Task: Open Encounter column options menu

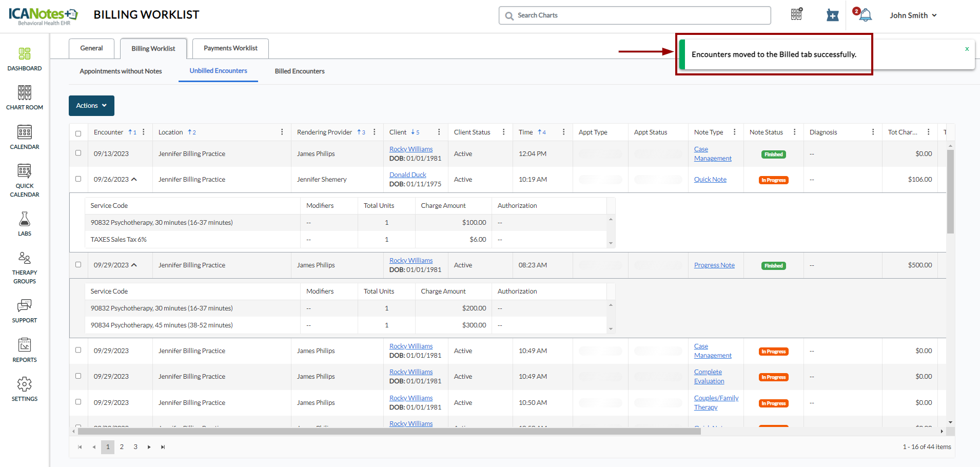Action: [144, 132]
